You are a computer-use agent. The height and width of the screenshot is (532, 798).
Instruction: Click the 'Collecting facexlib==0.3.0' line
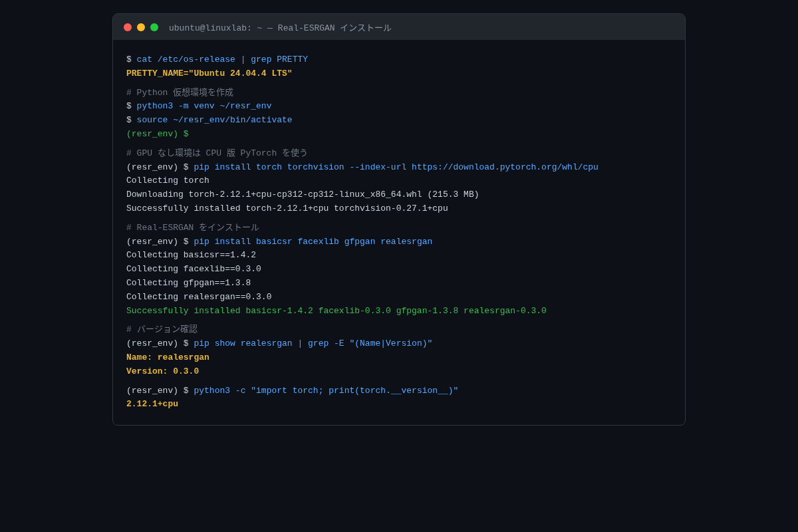coord(194,269)
